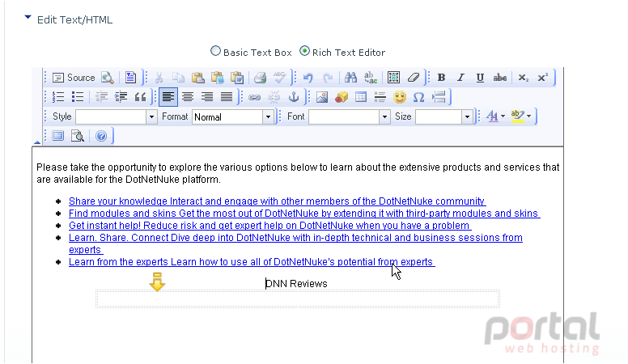Click the Insert Image icon
The width and height of the screenshot is (628, 364).
tap(322, 97)
